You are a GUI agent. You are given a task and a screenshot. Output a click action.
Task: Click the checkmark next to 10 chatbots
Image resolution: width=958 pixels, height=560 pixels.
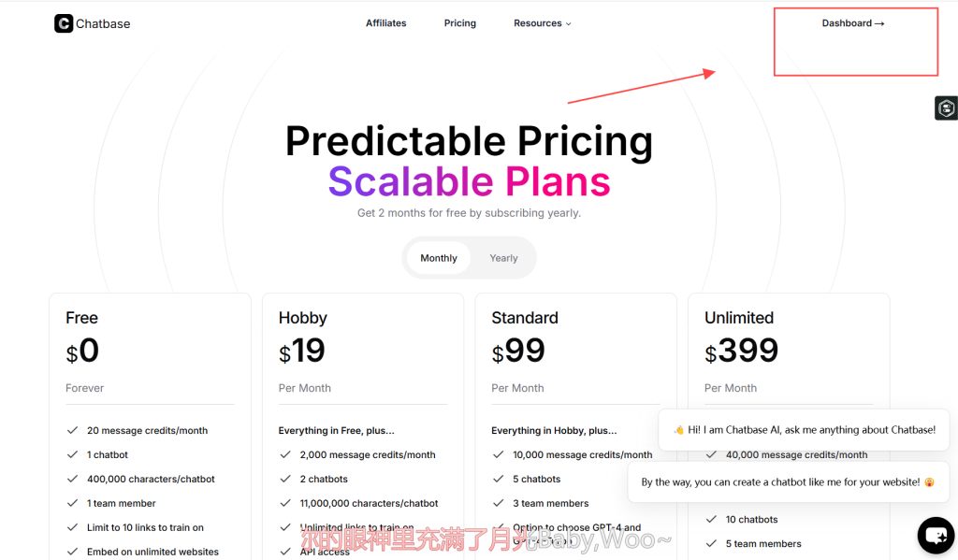tap(712, 520)
